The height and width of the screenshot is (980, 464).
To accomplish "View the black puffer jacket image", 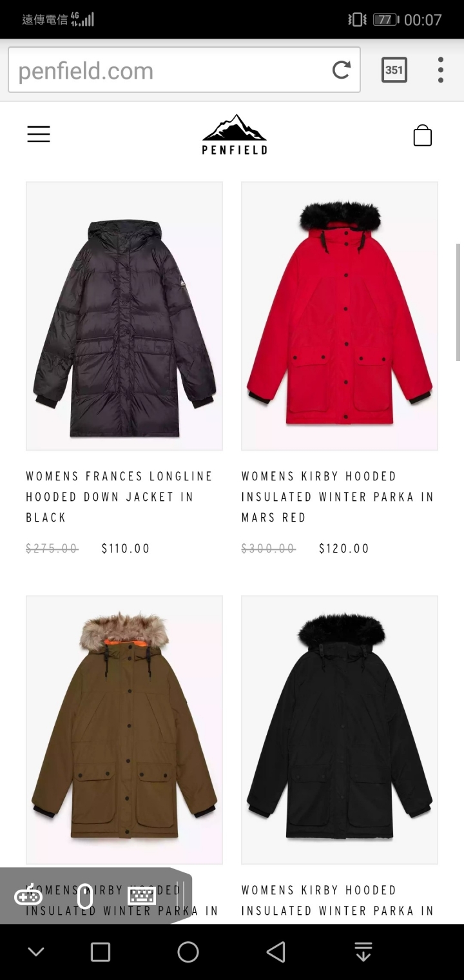I will click(124, 316).
